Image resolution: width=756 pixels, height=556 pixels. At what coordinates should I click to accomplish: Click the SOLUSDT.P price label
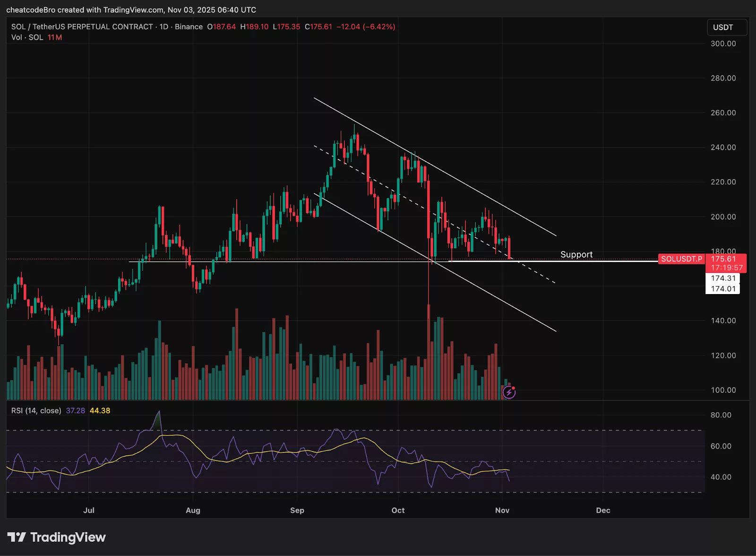coord(682,259)
